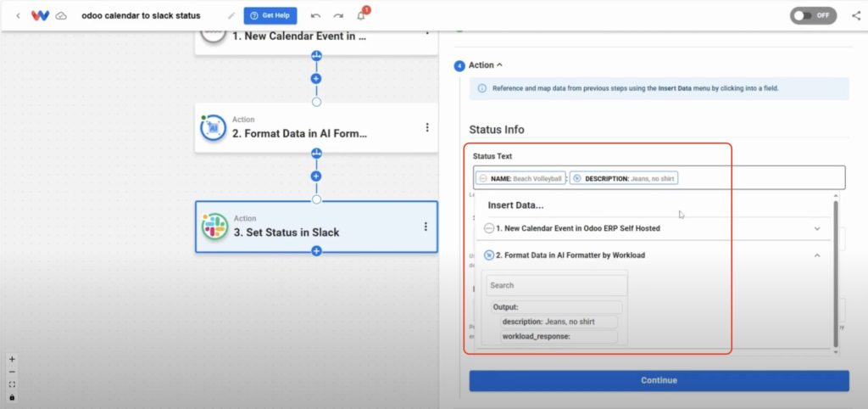Open options menu for Format Data step
This screenshot has height=409, width=868.
tap(427, 127)
